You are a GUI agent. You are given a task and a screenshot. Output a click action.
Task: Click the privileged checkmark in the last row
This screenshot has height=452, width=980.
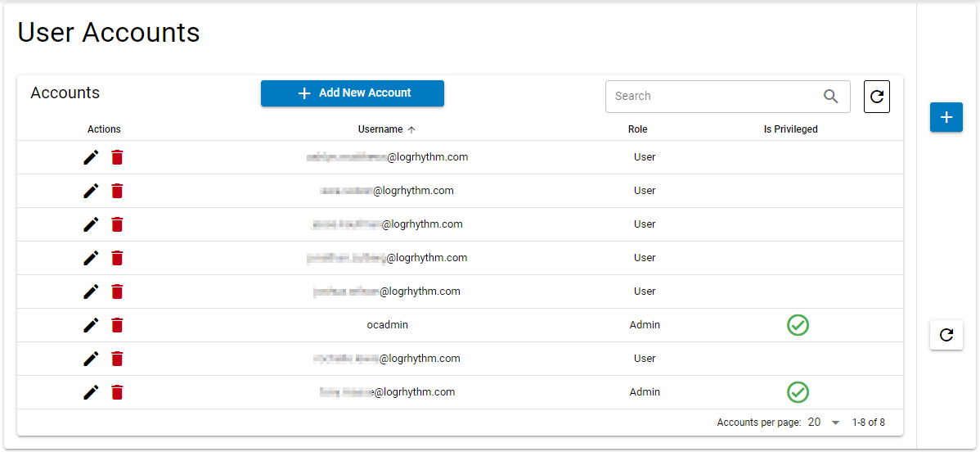coord(798,392)
